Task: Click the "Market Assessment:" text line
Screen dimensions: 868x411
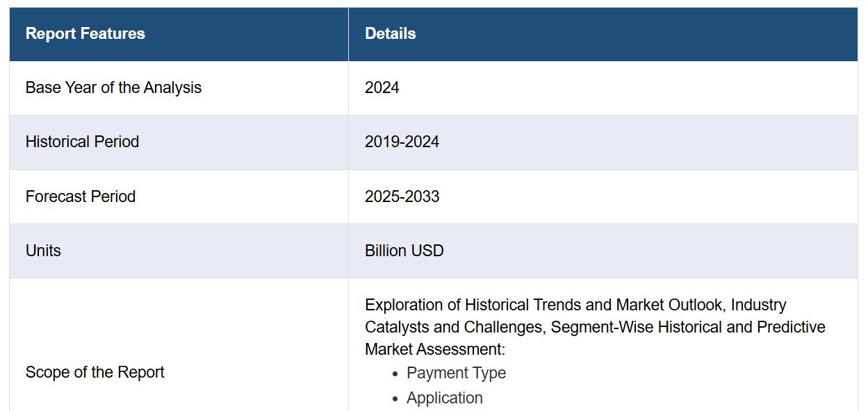Action: (x=434, y=349)
